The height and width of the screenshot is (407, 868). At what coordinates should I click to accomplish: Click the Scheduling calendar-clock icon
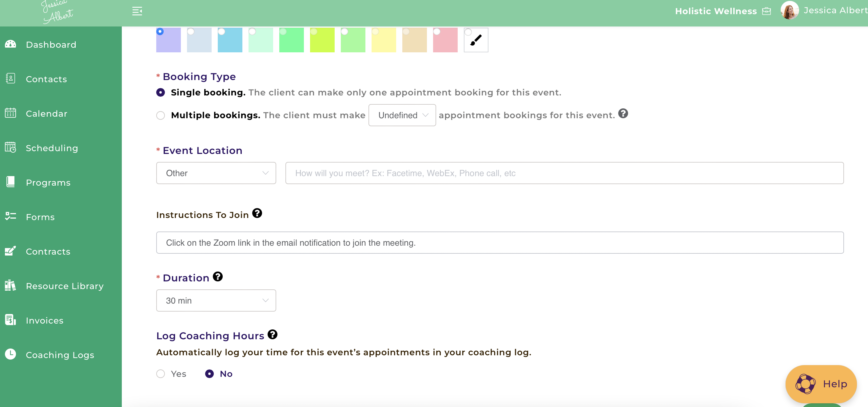click(10, 147)
